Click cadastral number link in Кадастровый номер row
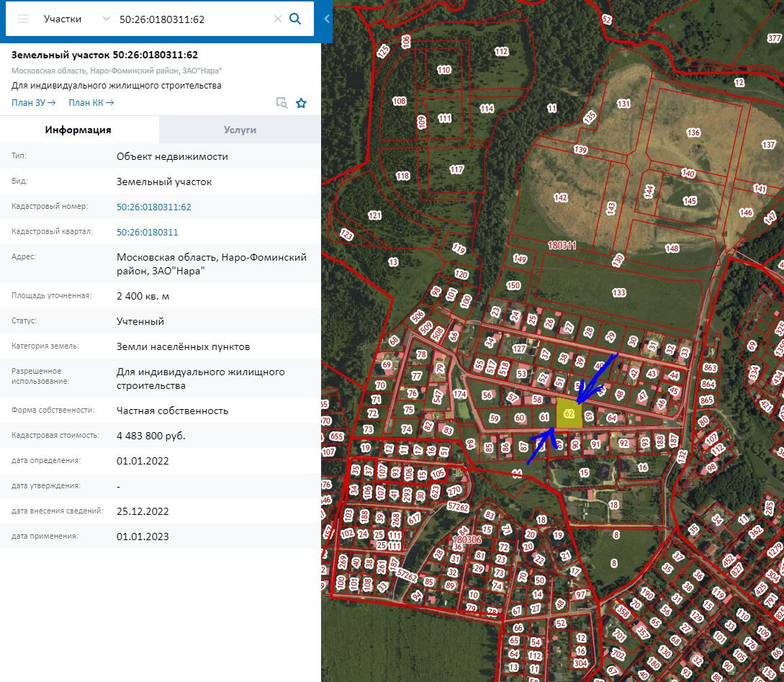 point(153,207)
